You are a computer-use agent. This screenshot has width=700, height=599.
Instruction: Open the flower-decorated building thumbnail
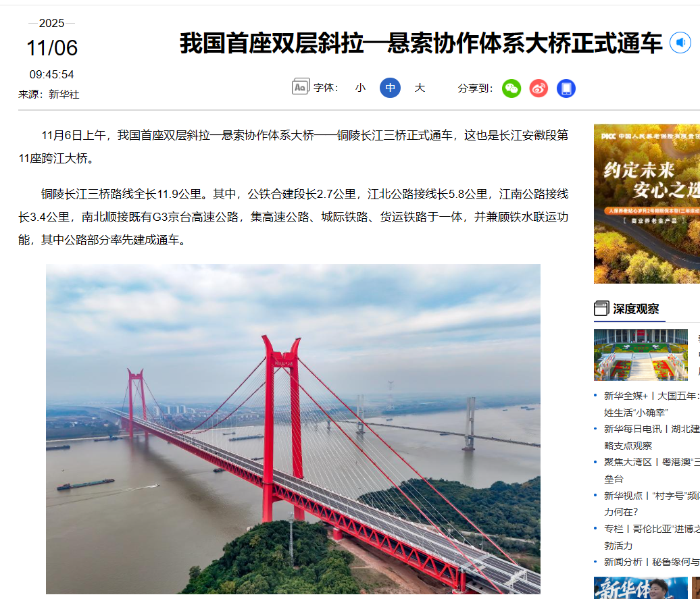click(641, 355)
